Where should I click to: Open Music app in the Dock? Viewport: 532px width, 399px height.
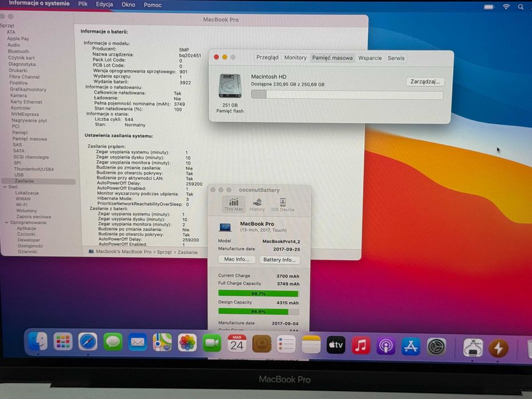361,345
